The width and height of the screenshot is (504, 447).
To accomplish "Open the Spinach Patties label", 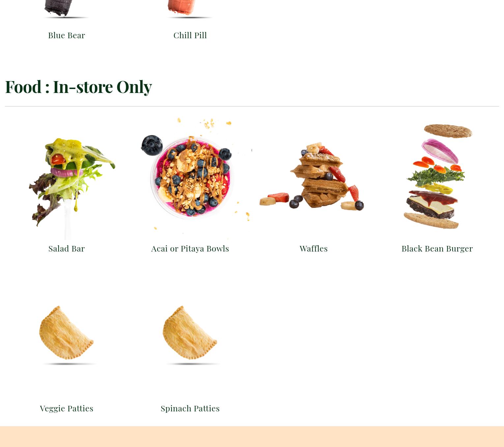I will tap(190, 408).
